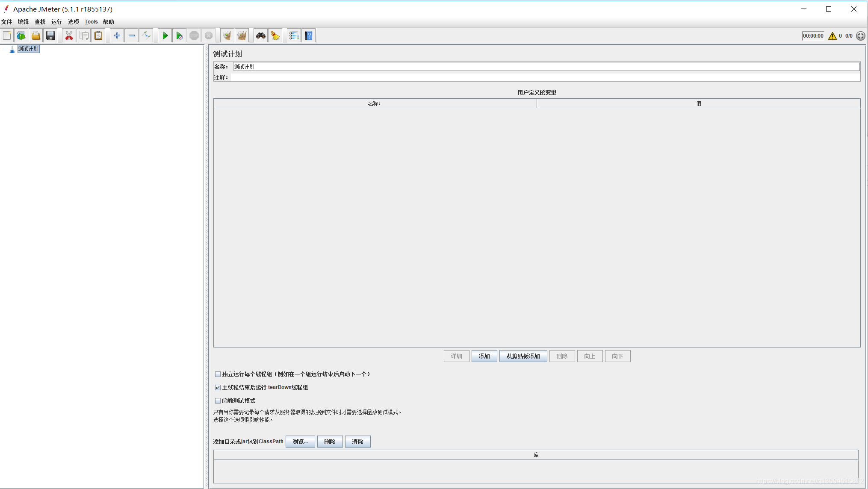The width and height of the screenshot is (868, 489).
Task: Start test without pauses icon
Action: click(180, 36)
